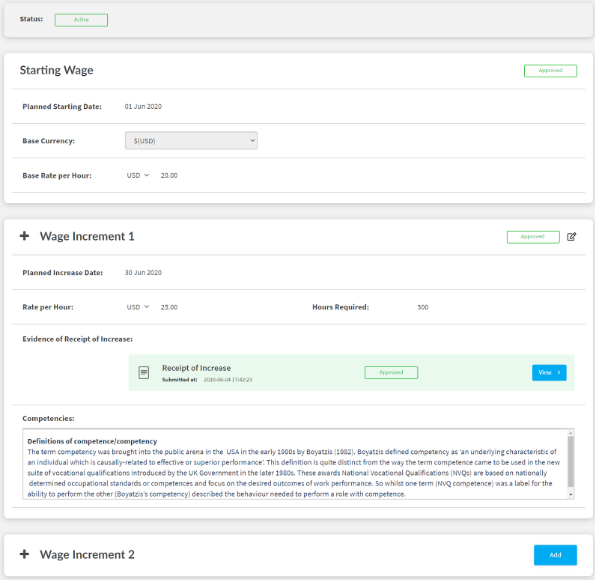This screenshot has height=580, width=595.
Task: Open the USD dropdown beside Rate per Hour
Action: pyautogui.click(x=138, y=307)
